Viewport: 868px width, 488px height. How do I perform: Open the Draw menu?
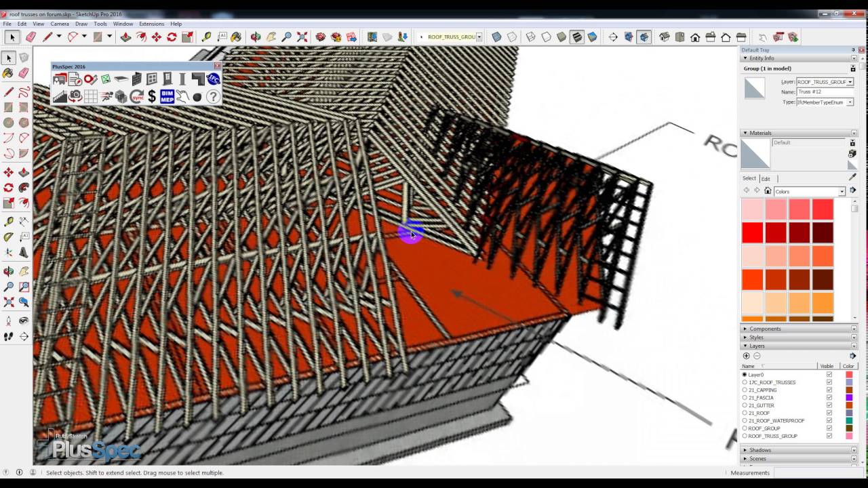point(81,24)
